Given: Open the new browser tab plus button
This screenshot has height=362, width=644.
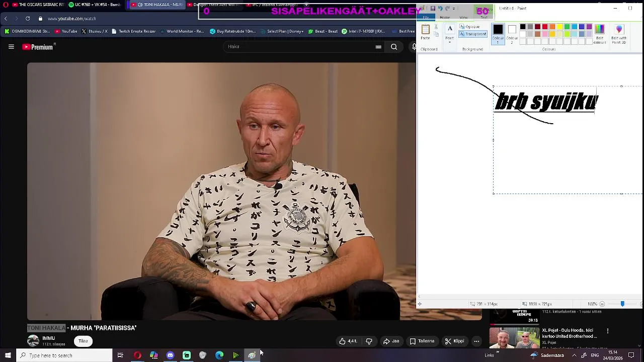Looking at the screenshot, I should pos(306,5).
